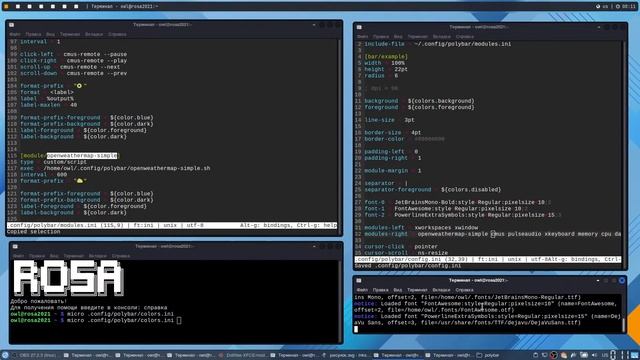
Task: Click the music icon in format-prefix on line 104
Action: pyautogui.click(x=79, y=86)
